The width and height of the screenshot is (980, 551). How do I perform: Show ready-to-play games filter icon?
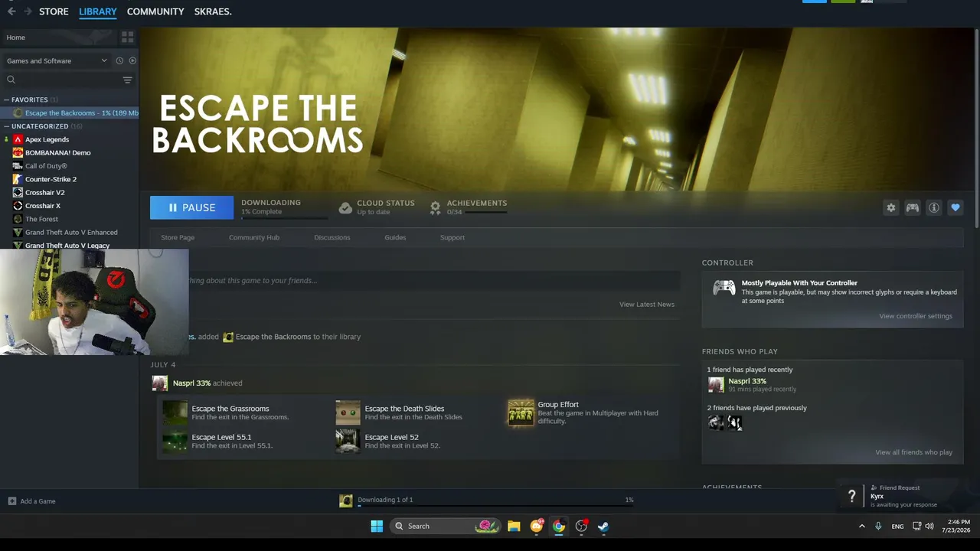tap(132, 60)
